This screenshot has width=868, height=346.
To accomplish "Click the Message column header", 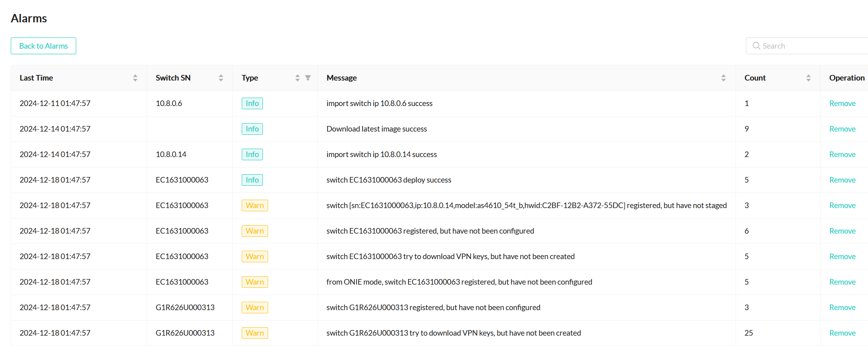I will (x=342, y=78).
